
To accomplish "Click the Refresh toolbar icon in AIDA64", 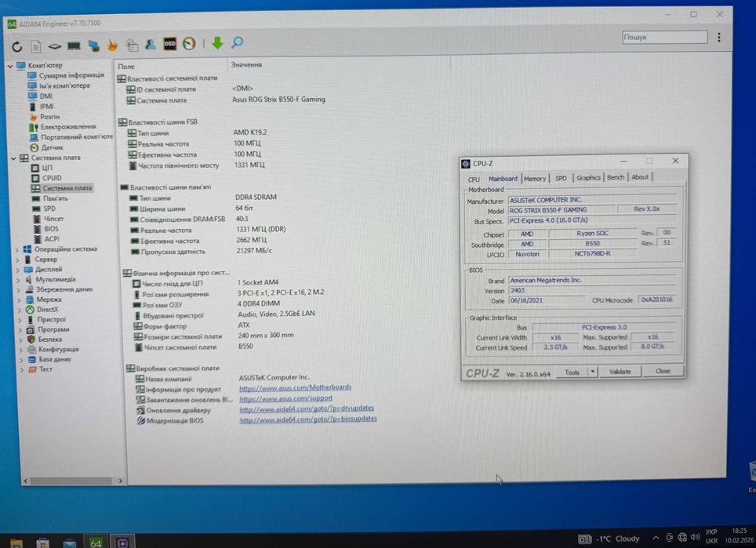I will pyautogui.click(x=17, y=46).
